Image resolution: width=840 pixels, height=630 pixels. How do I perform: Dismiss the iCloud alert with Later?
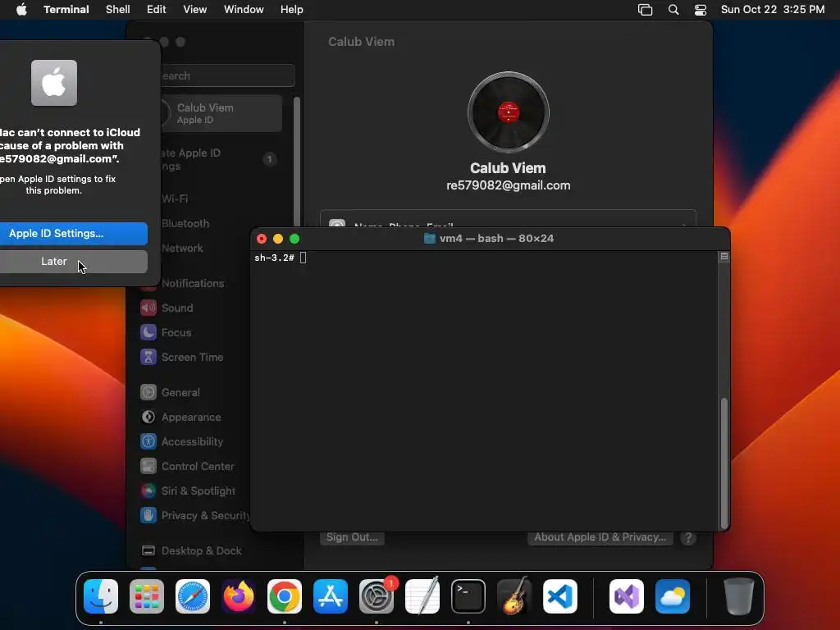tap(73, 262)
